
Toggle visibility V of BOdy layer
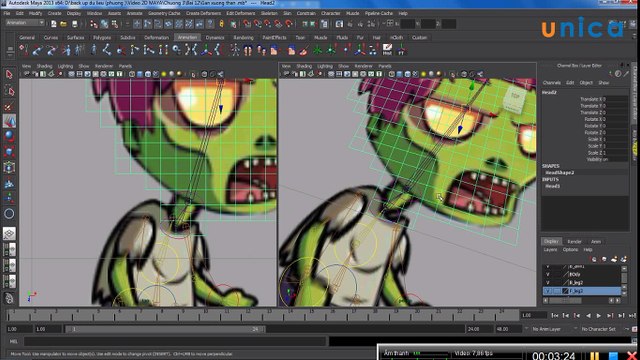[x=548, y=274]
